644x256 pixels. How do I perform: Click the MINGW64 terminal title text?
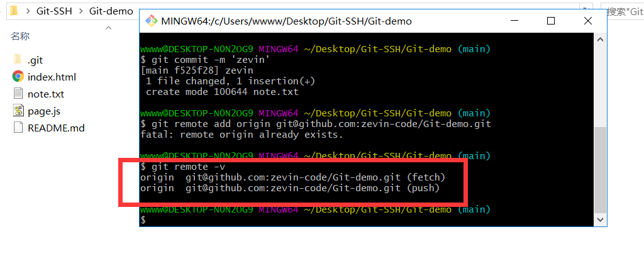(x=287, y=21)
